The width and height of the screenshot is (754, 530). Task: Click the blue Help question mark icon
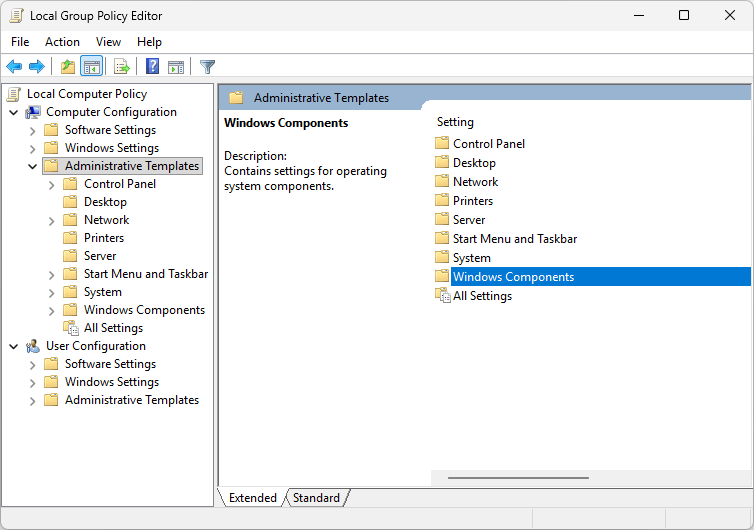(152, 66)
